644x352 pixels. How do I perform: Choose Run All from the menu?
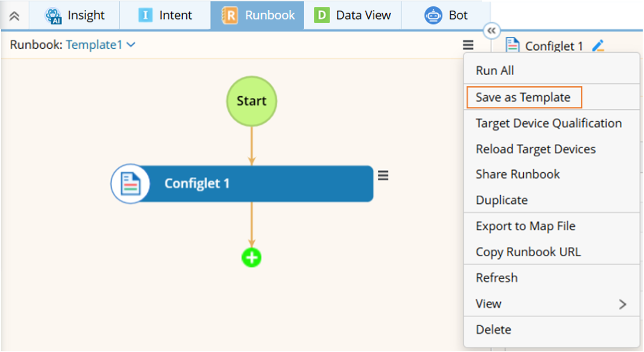(495, 71)
